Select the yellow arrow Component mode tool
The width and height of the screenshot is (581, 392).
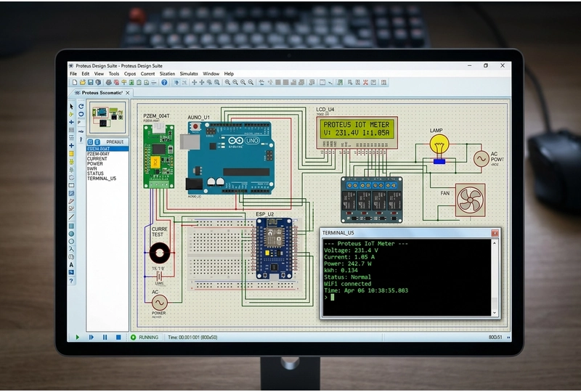(x=71, y=114)
